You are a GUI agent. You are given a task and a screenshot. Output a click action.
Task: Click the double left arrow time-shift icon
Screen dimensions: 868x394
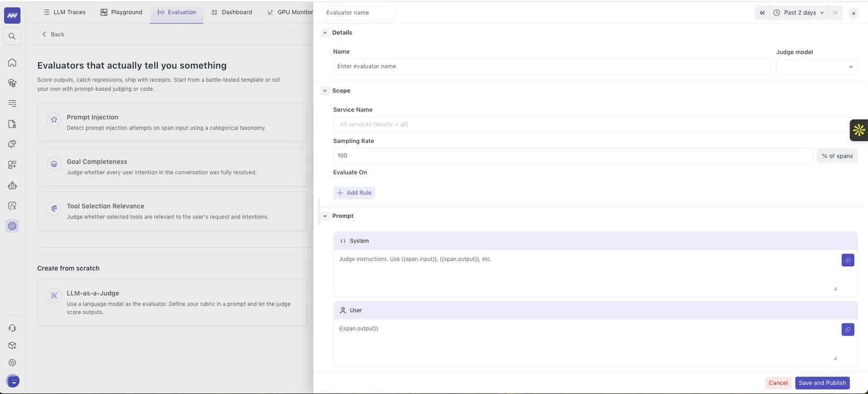(x=762, y=12)
